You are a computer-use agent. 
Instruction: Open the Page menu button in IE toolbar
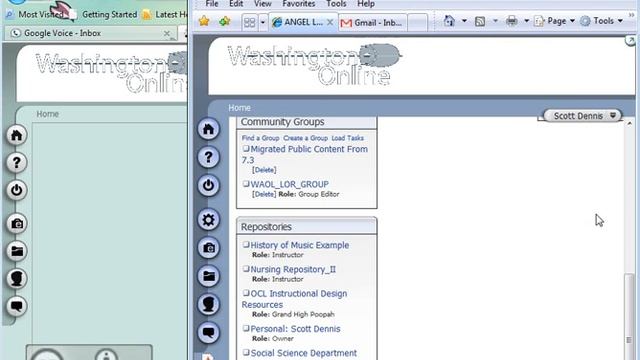pyautogui.click(x=555, y=21)
